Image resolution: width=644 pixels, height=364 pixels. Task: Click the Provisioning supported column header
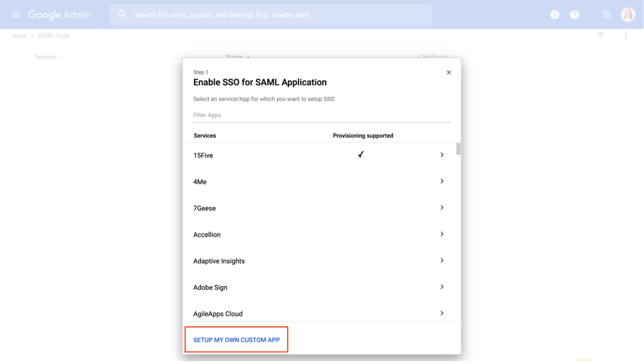coord(363,136)
